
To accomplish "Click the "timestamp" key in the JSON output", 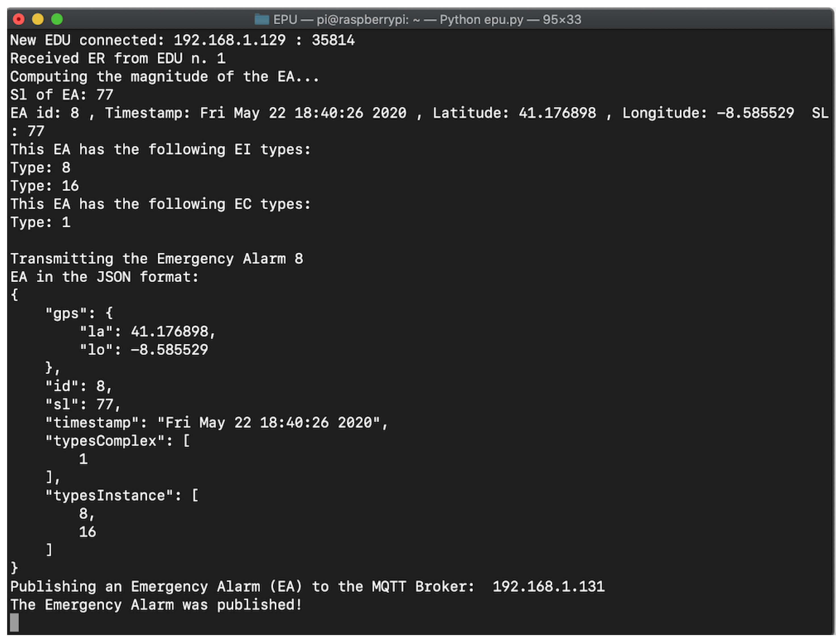I will pyautogui.click(x=91, y=423).
